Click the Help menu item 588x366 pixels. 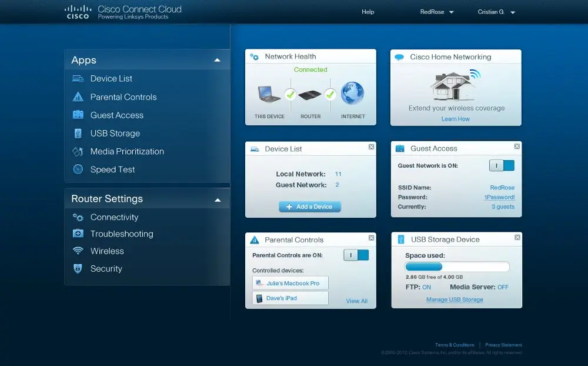click(x=367, y=11)
